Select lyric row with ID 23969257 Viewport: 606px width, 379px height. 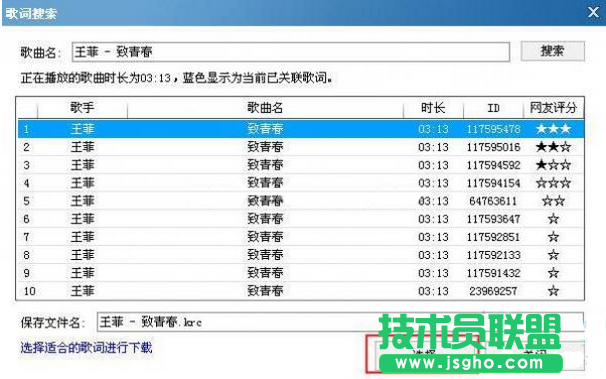tap(301, 291)
